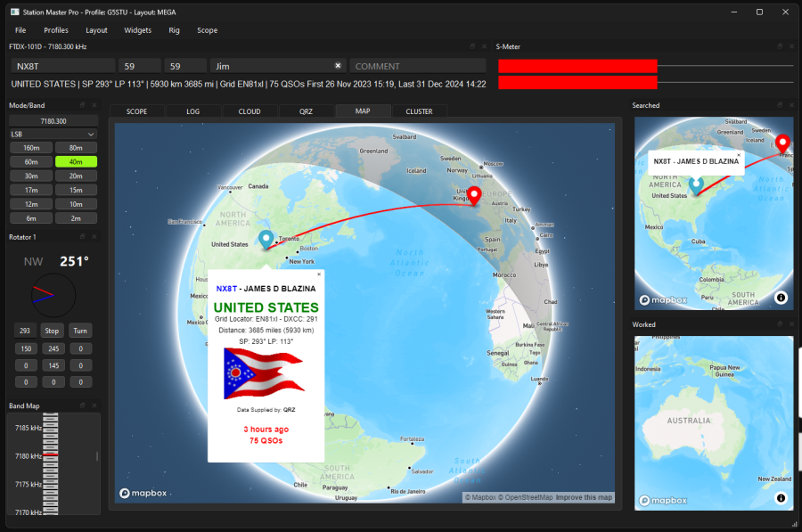Image resolution: width=802 pixels, height=532 pixels.
Task: Click the rotator Stop button
Action: point(52,331)
